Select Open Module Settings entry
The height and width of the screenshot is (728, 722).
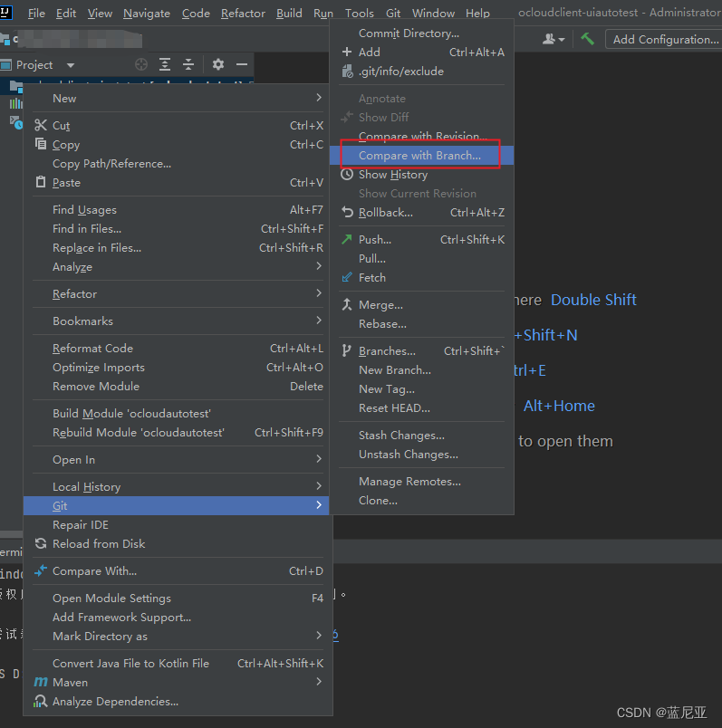(178, 598)
